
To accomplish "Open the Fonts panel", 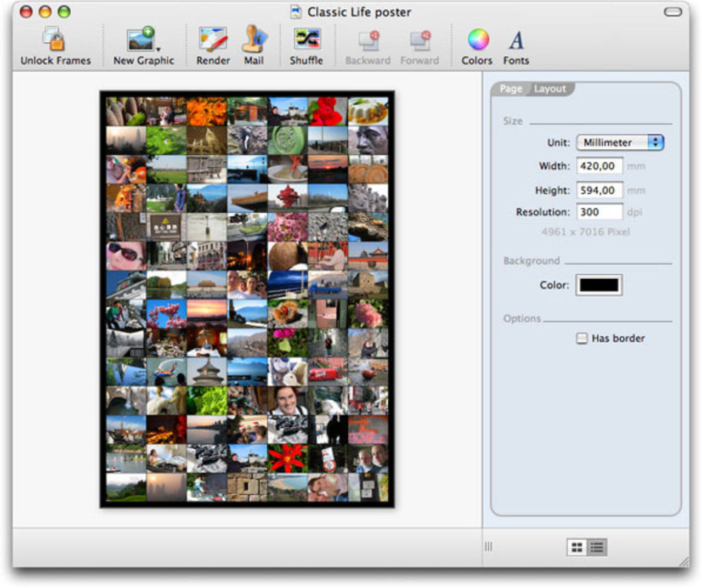I will (x=516, y=39).
